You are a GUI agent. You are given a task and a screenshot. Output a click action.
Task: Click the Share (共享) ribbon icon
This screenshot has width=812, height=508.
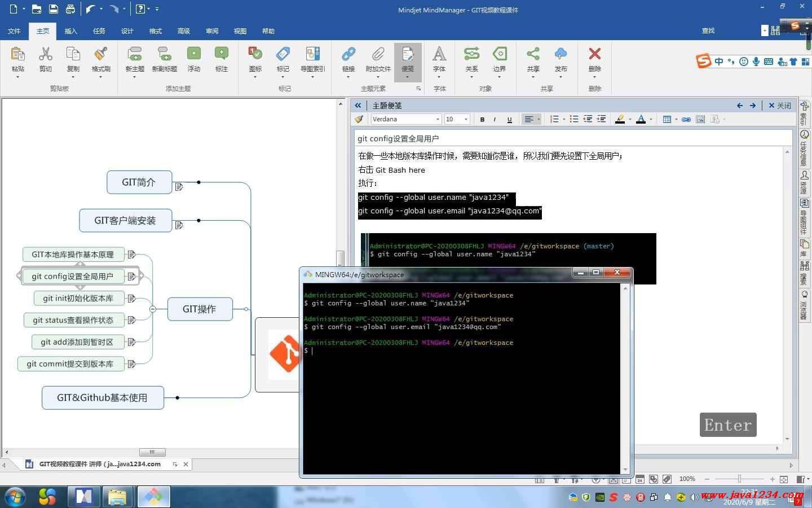coord(533,54)
